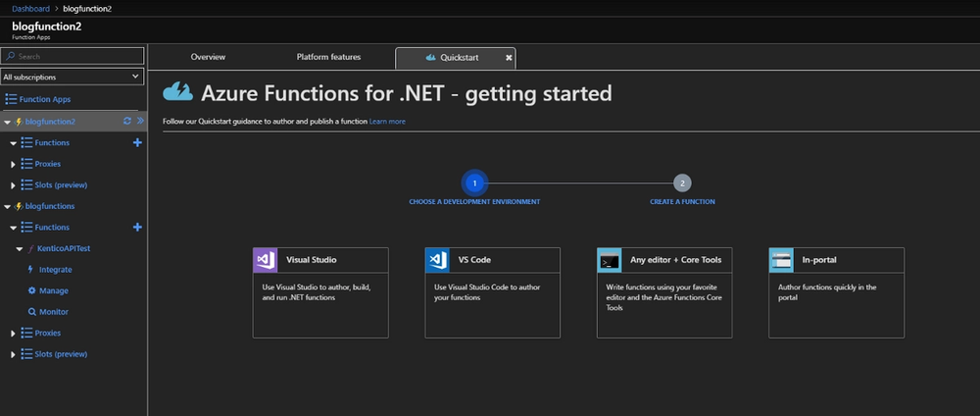Select Any editor + Core Tools icon
Viewport: 980px width, 416px height.
610,260
